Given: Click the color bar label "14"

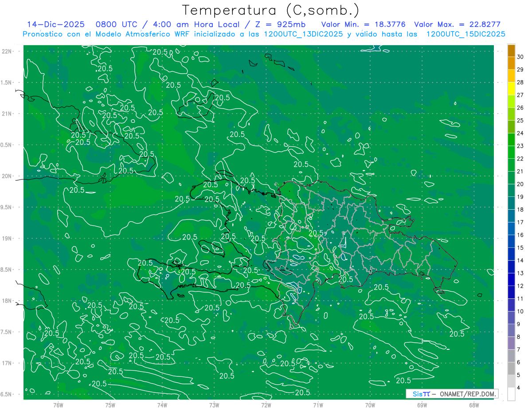Looking at the screenshot, I should 520,260.
